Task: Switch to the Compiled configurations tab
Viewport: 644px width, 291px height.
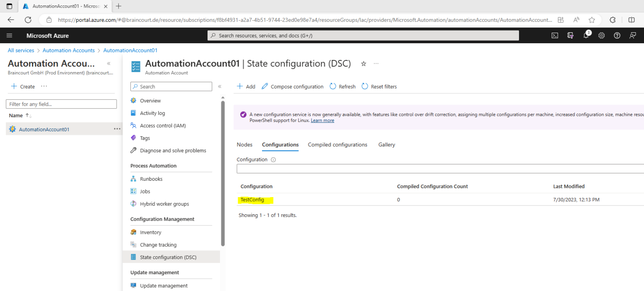Action: (x=338, y=145)
